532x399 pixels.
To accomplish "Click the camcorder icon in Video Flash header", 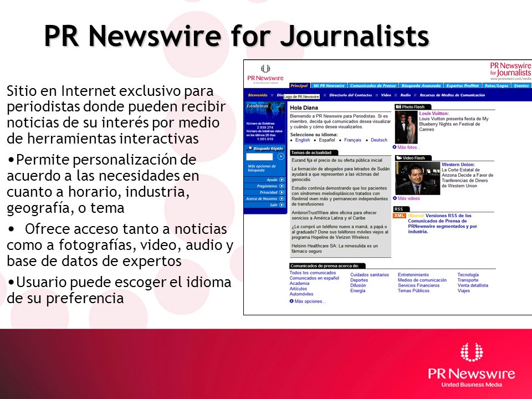I will point(399,158).
